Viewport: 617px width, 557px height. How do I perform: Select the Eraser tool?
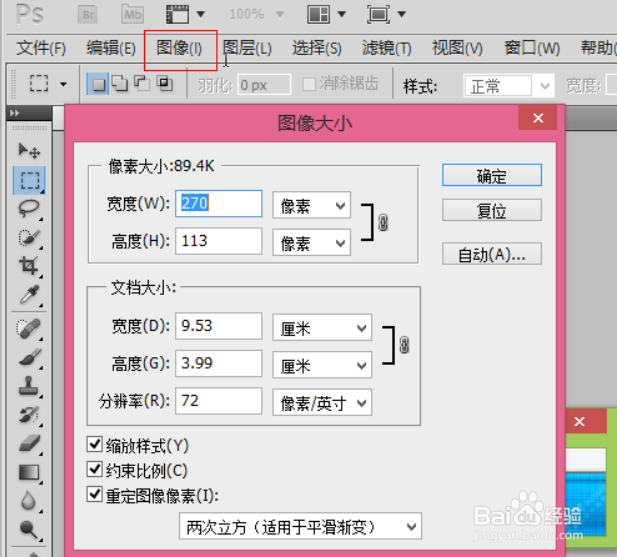click(29, 444)
